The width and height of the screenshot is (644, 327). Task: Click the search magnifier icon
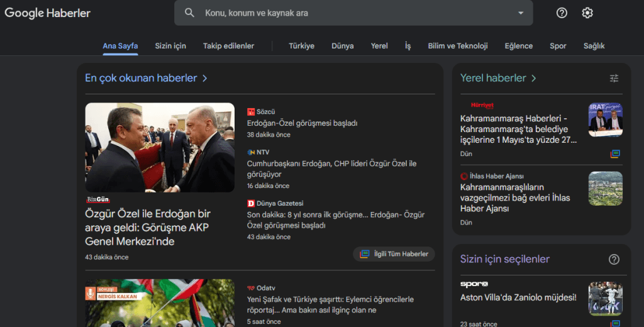click(189, 13)
